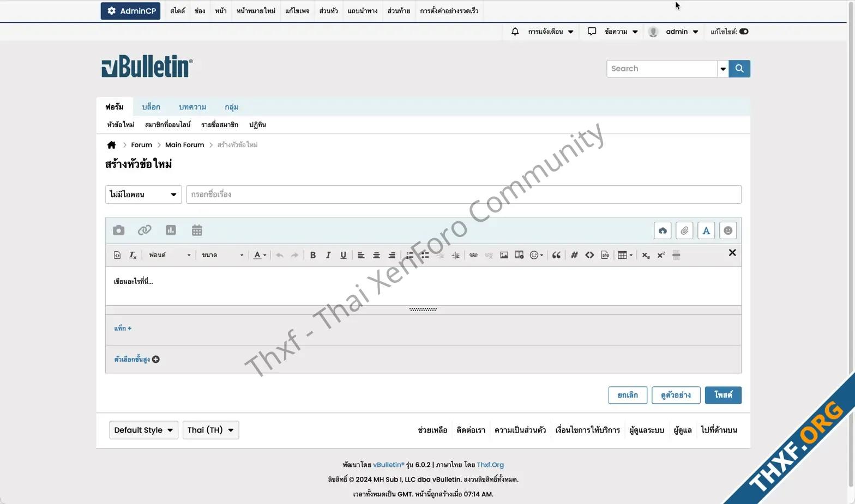Toggle the advanced editor A button
This screenshot has width=855, height=504.
[706, 230]
